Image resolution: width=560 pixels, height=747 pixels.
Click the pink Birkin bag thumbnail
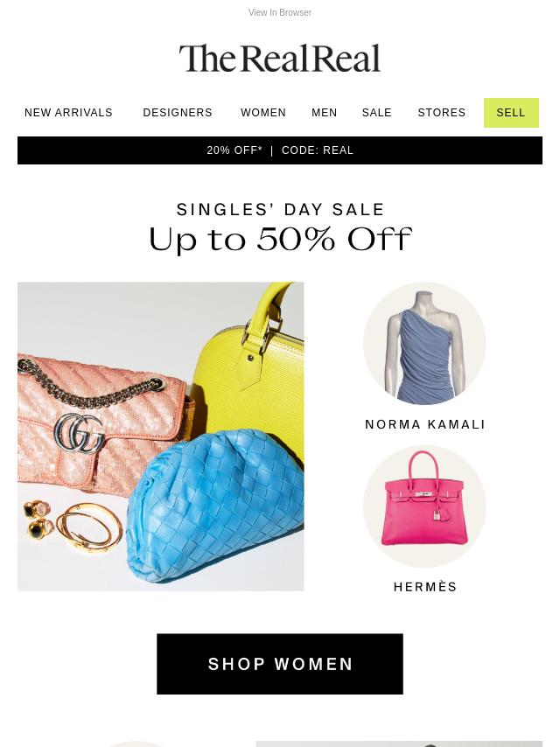coord(424,506)
